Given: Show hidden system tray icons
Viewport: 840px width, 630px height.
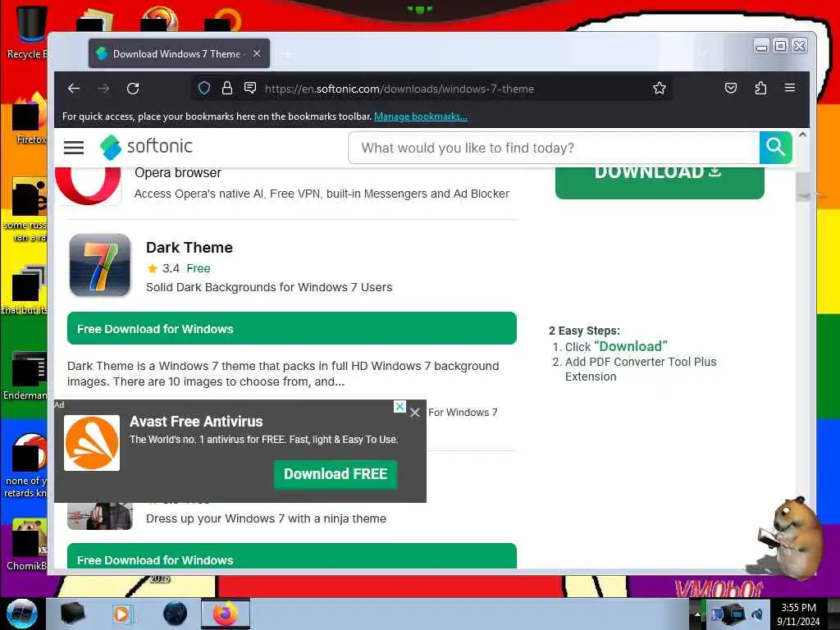Looking at the screenshot, I should tap(697, 614).
